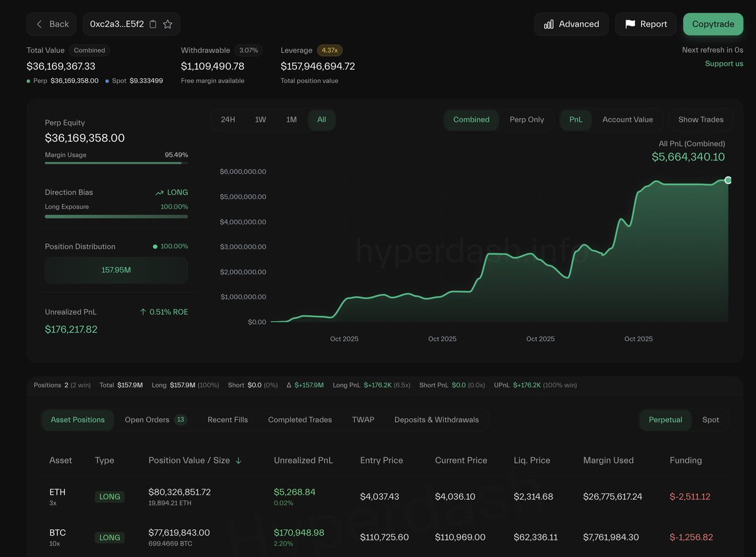Click the chart's latest data point marker

pos(728,180)
